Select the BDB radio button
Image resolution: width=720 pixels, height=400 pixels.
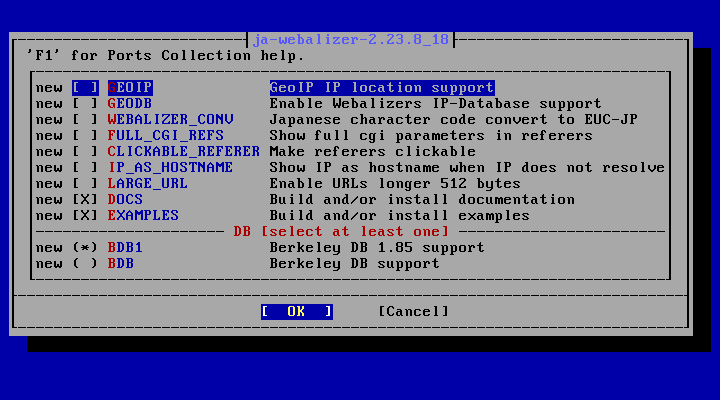pos(85,264)
